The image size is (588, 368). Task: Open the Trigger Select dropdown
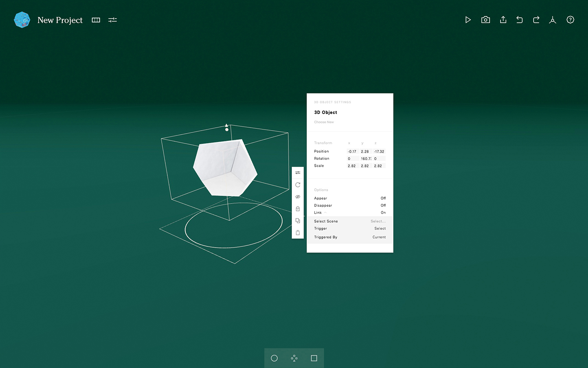(x=380, y=229)
